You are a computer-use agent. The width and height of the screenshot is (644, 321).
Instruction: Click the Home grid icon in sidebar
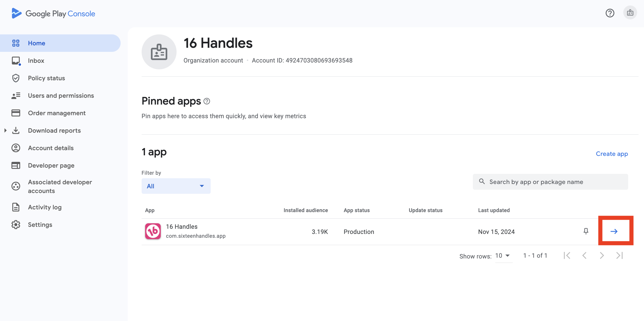16,43
